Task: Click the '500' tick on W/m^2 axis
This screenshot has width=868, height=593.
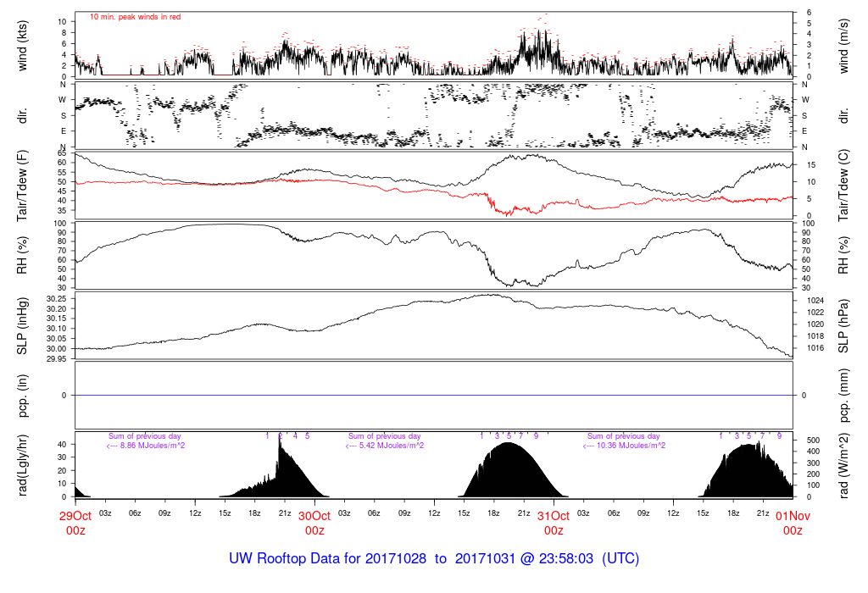Action: point(813,441)
